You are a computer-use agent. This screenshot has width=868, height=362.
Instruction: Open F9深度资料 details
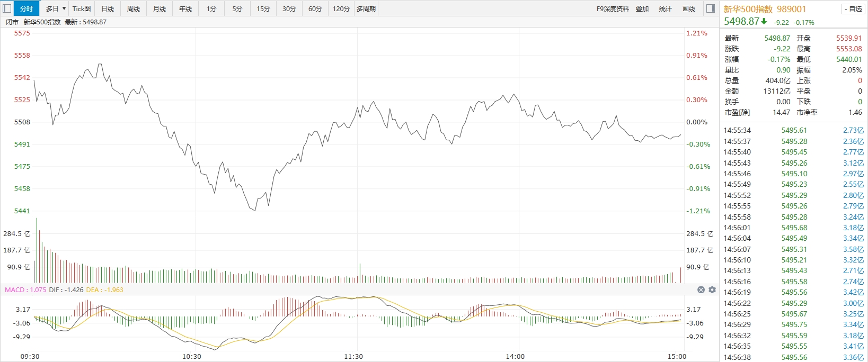(x=613, y=8)
